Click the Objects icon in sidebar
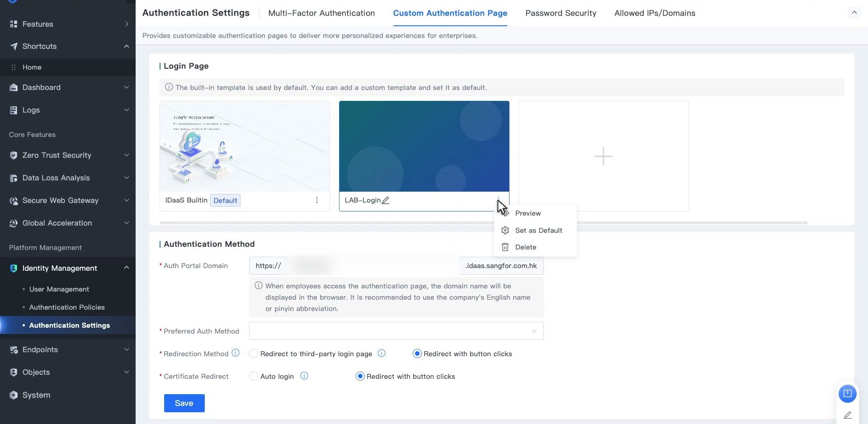Viewport: 868px width, 424px height. pos(14,372)
